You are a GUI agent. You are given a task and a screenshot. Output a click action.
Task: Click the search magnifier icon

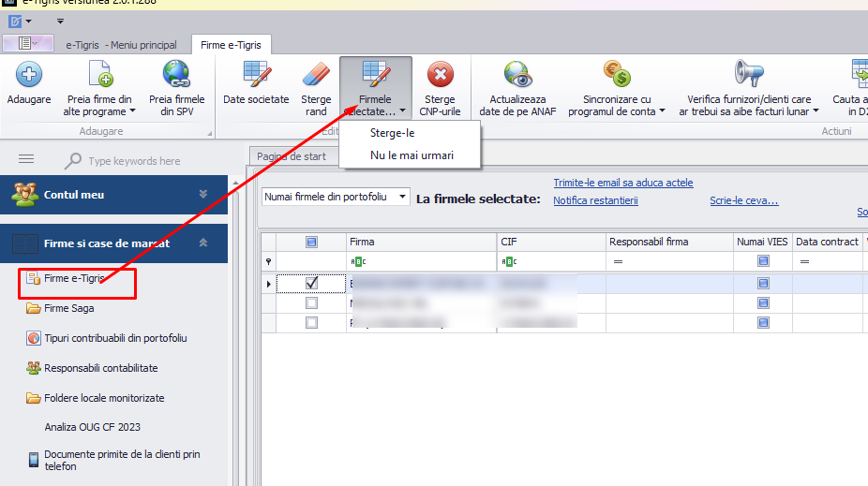pyautogui.click(x=72, y=161)
